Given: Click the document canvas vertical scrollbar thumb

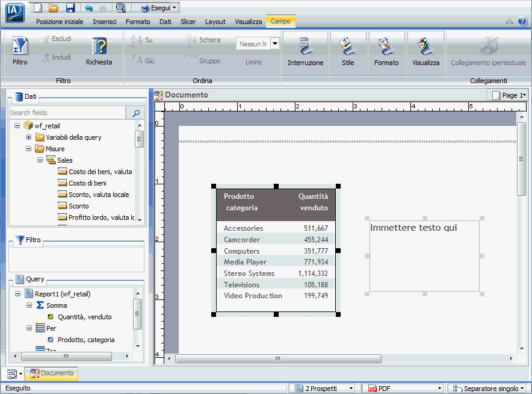Looking at the screenshot, I should coord(522,159).
